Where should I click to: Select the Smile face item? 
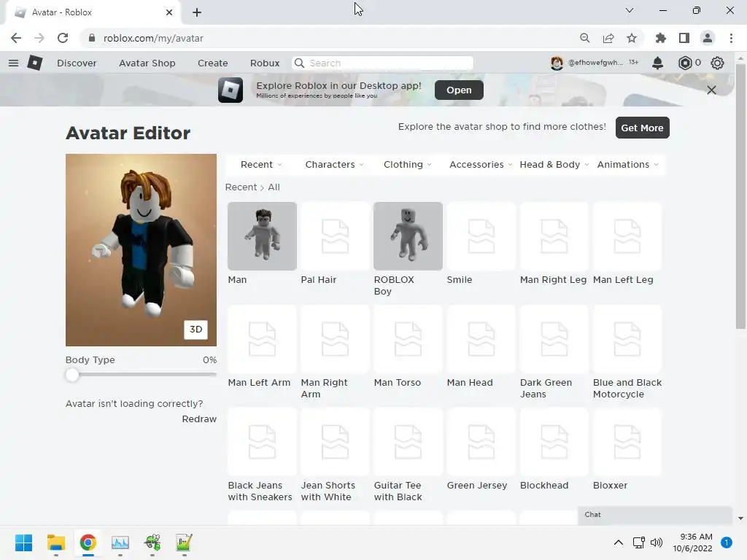[x=481, y=236]
